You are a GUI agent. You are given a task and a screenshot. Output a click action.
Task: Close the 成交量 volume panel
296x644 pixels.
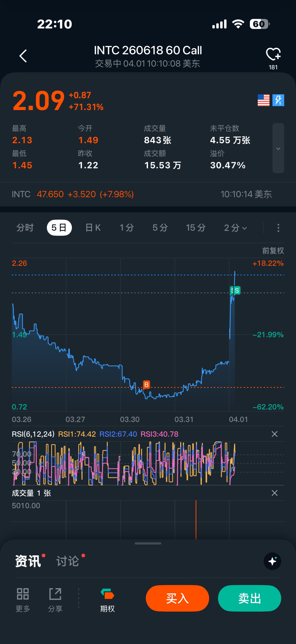click(274, 493)
